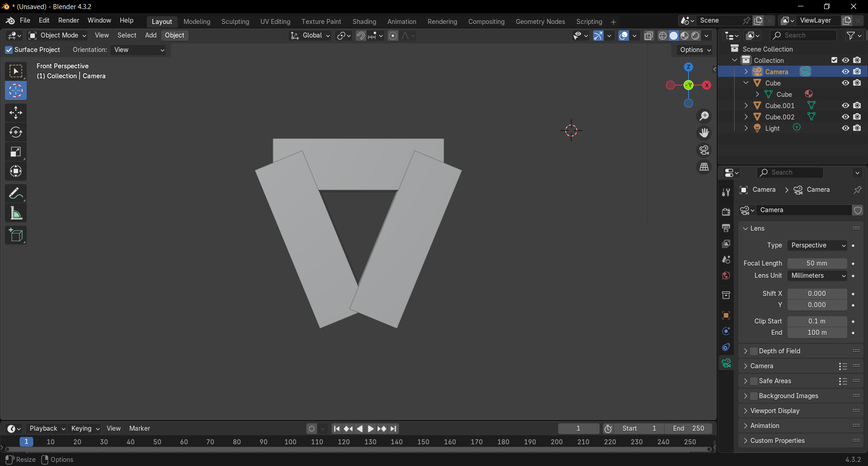
Task: Open the Scene properties tab
Action: [726, 260]
